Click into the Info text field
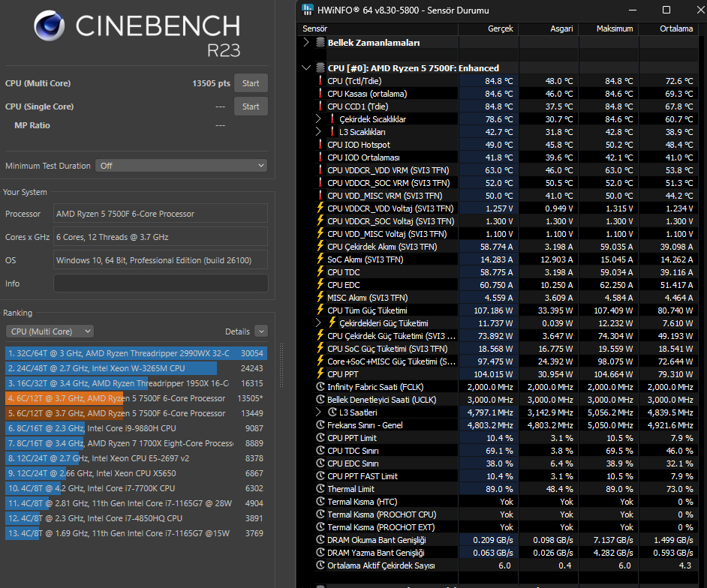 [x=161, y=283]
